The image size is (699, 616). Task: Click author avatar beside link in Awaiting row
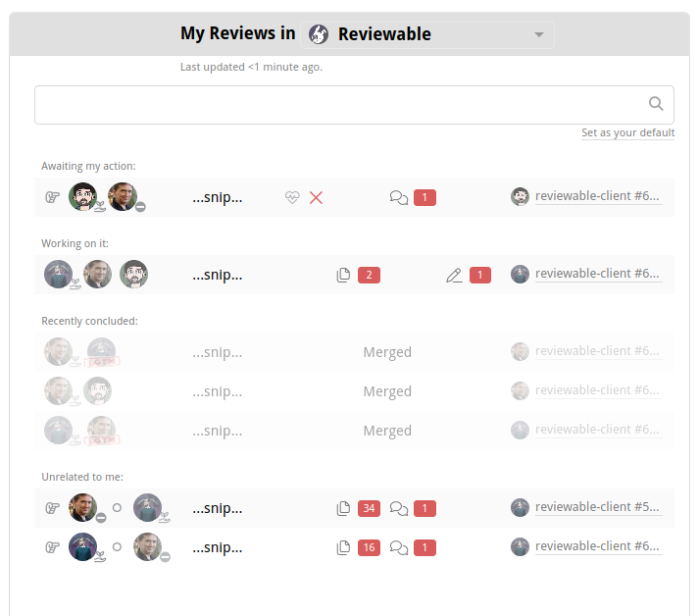pyautogui.click(x=520, y=197)
